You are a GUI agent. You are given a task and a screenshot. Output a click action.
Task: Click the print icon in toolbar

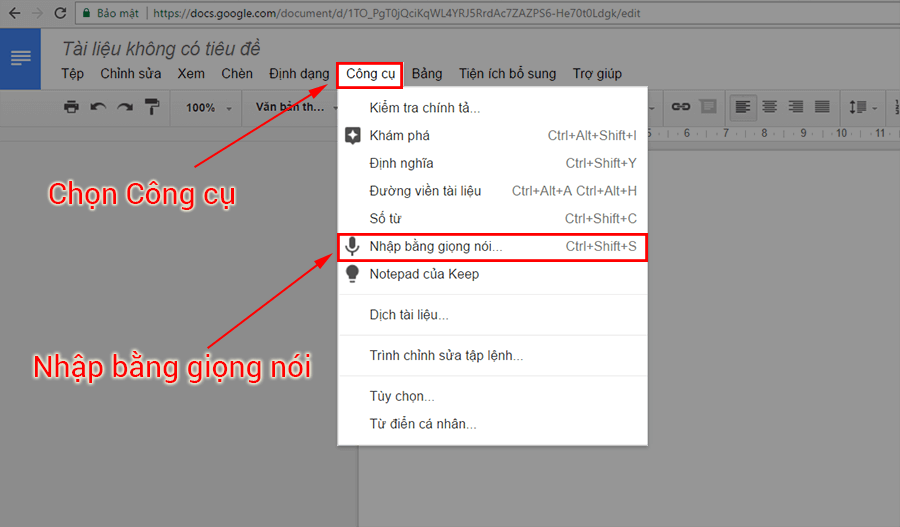coord(71,107)
